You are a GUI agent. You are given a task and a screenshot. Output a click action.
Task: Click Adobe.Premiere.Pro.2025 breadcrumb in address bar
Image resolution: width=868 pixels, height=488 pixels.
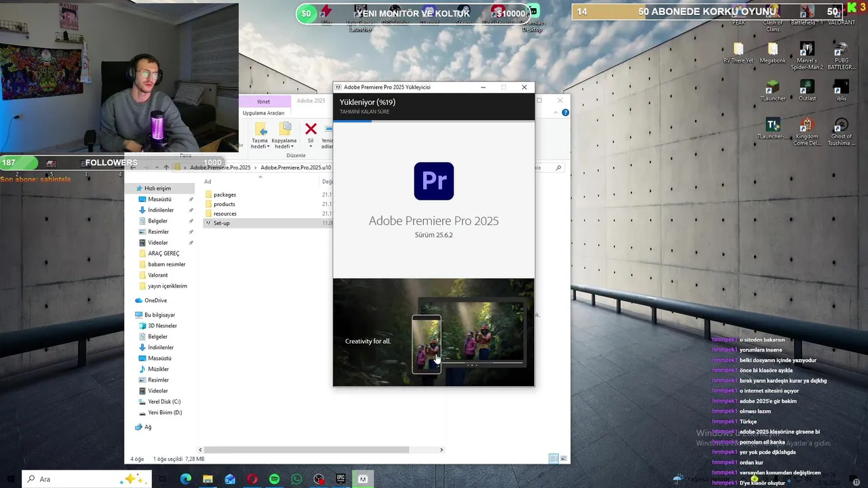point(220,167)
